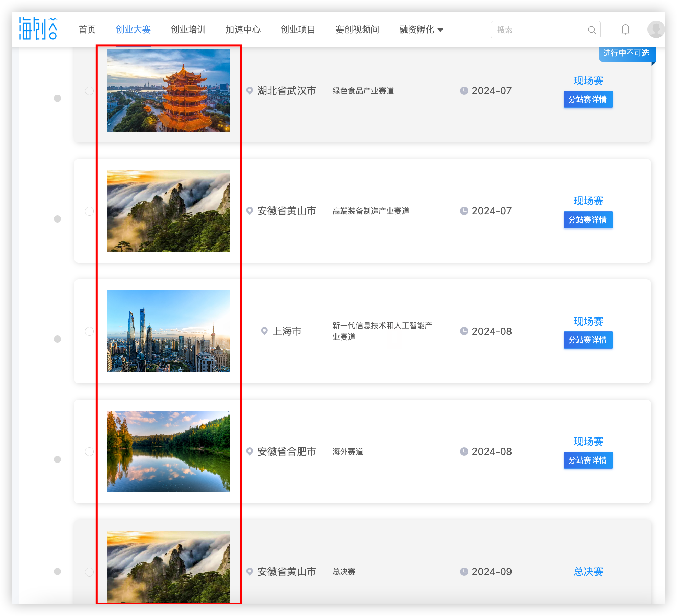This screenshot has width=677, height=616.
Task: Click clock icon next to 2024-09
Action: [x=464, y=572]
